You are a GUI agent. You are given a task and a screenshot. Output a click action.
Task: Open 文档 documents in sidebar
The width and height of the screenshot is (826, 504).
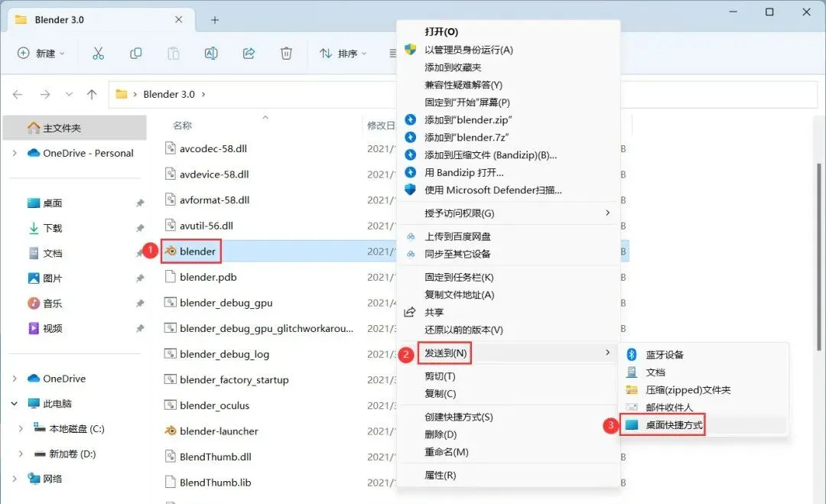tap(52, 253)
